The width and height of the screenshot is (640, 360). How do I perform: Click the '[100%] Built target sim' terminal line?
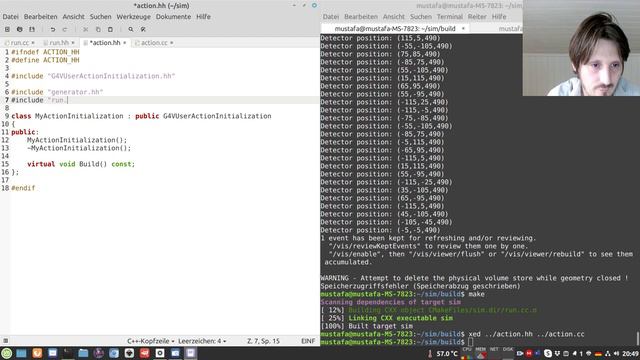[367, 326]
